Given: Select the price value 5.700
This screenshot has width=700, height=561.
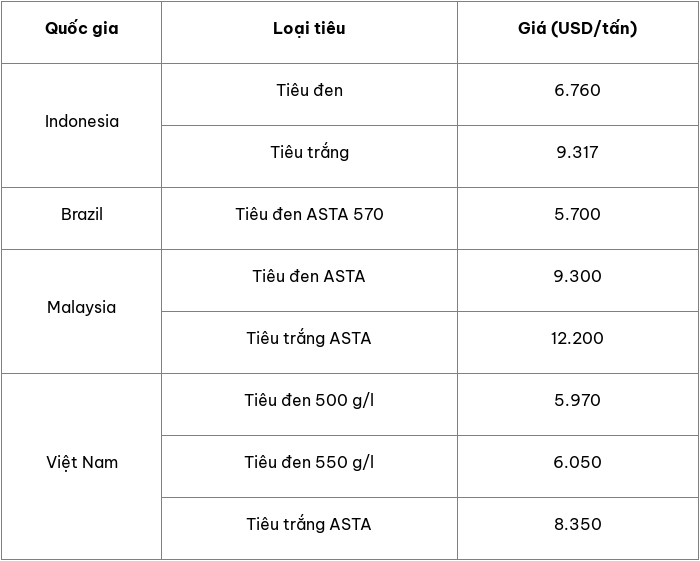Looking at the screenshot, I should [577, 214].
